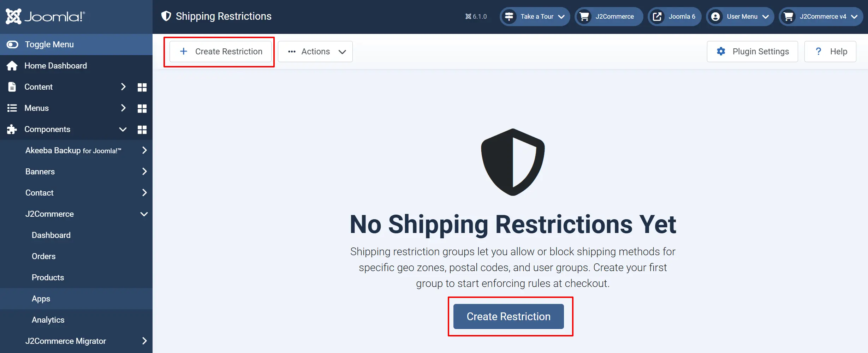The image size is (868, 353).
Task: Click the J2Commerce v4 label
Action: (x=823, y=17)
